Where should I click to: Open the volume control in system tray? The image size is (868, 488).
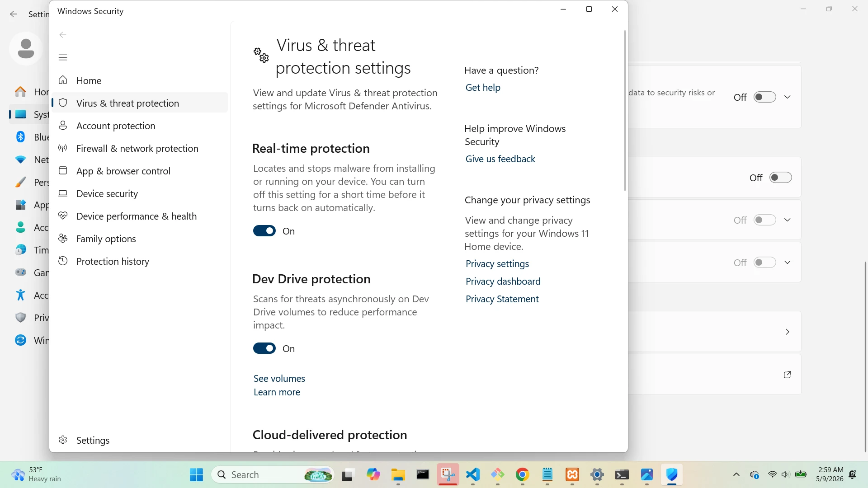tap(786, 475)
